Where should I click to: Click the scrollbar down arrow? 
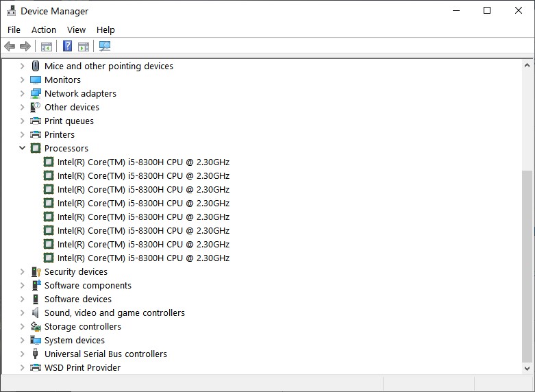(x=527, y=368)
